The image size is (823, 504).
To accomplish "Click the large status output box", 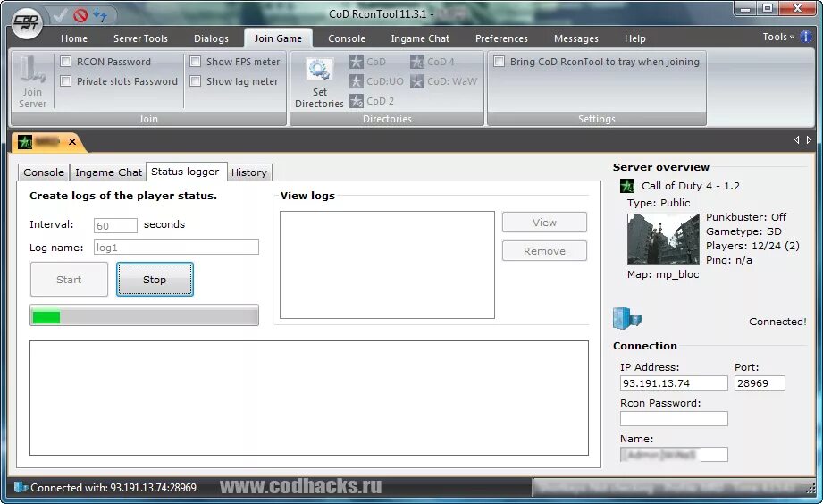I will [x=309, y=398].
